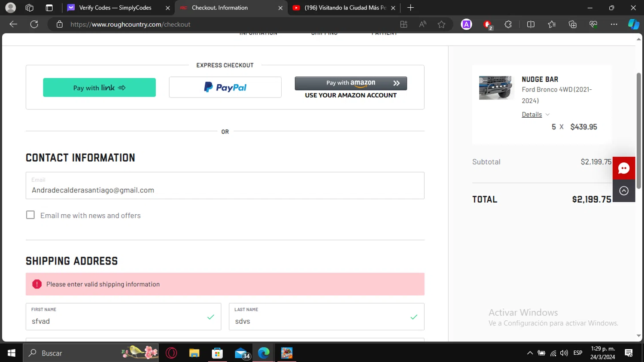This screenshot has width=644, height=362.
Task: Launch Opera from the taskbar
Action: (x=171, y=353)
